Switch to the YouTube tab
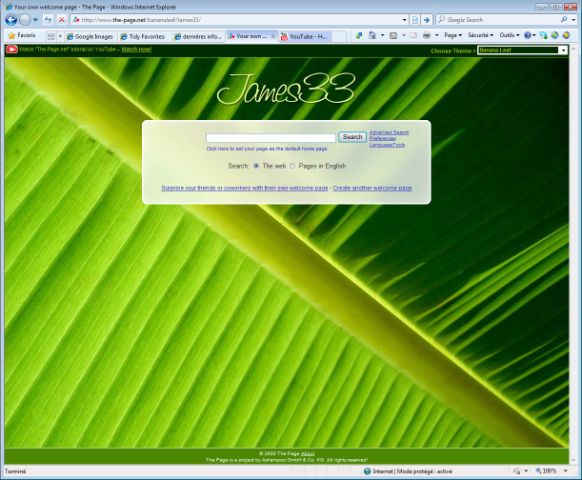The width and height of the screenshot is (582, 480). [x=305, y=36]
